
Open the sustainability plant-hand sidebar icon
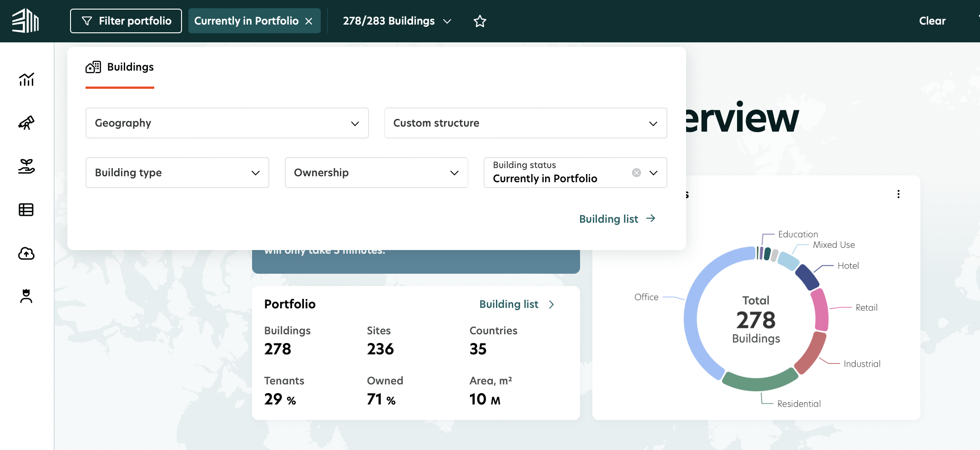[26, 166]
